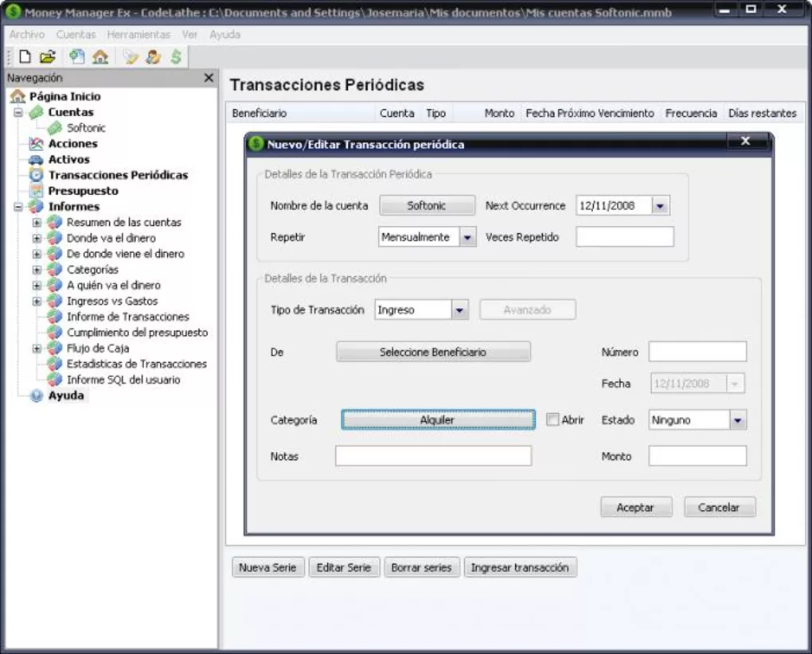Click the home page icon in toolbar
The height and width of the screenshot is (654, 812).
(x=100, y=57)
